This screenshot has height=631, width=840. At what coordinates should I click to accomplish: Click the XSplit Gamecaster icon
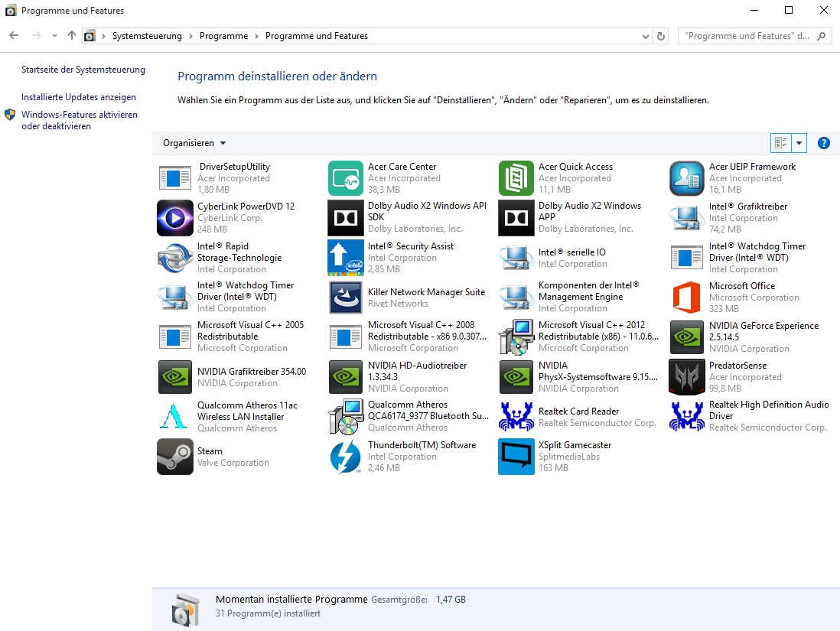(x=516, y=457)
